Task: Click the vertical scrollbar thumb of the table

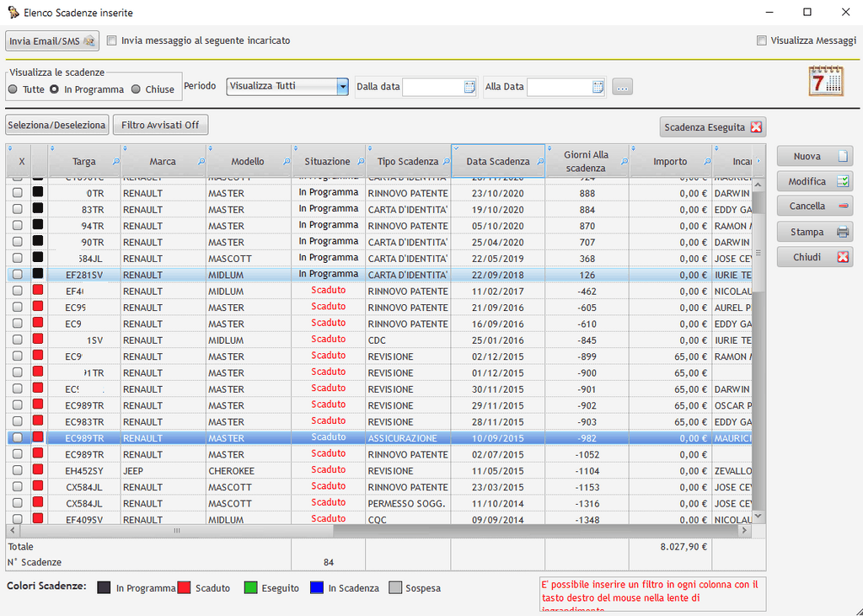Action: [x=758, y=253]
